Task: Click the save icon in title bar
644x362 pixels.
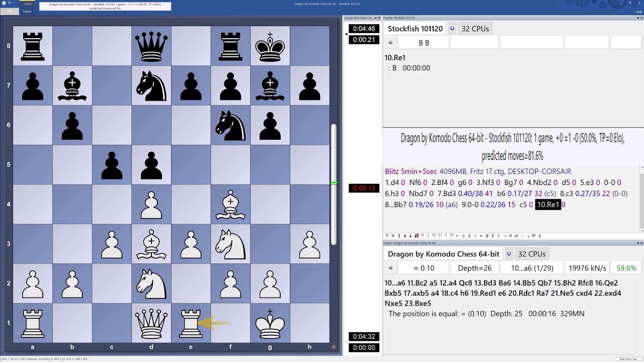Action: [x=4, y=3]
